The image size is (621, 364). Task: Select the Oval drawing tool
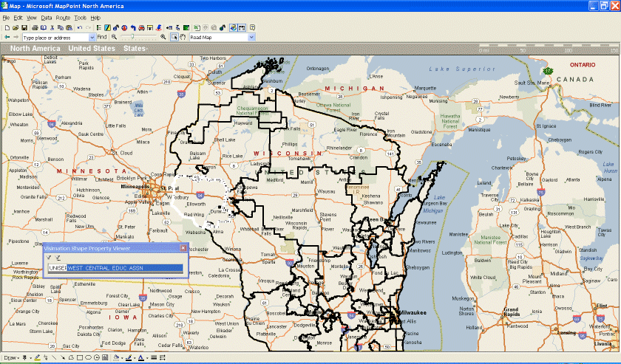pyautogui.click(x=88, y=357)
